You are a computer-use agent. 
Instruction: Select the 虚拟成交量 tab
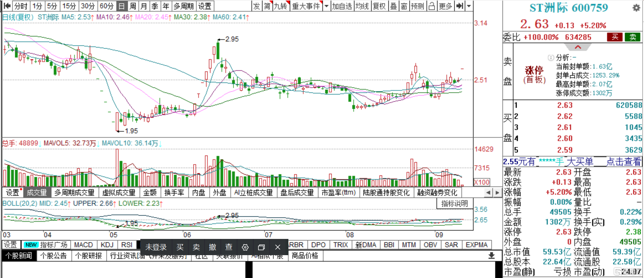(x=119, y=192)
